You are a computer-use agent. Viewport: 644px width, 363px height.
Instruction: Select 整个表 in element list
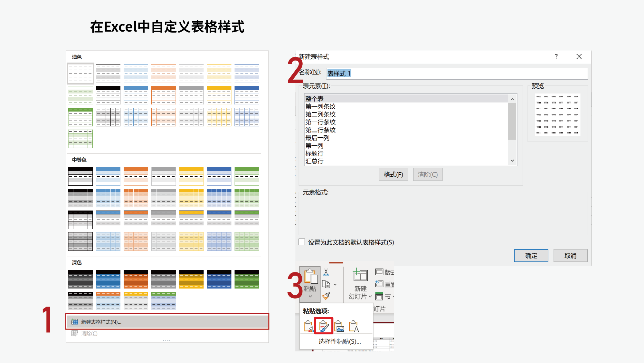tap(406, 99)
